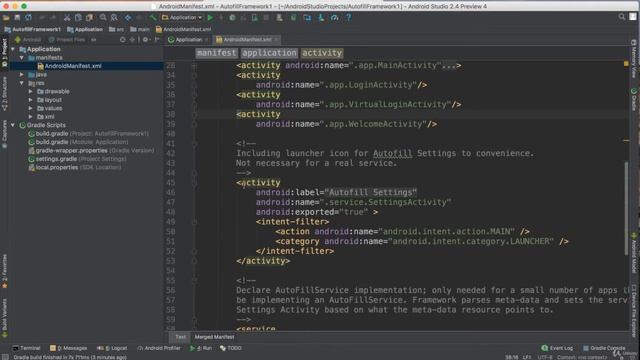Viewport: 640px width, 360px height.
Task: Click the main breadcrumb
Action: pyautogui.click(x=140, y=29)
